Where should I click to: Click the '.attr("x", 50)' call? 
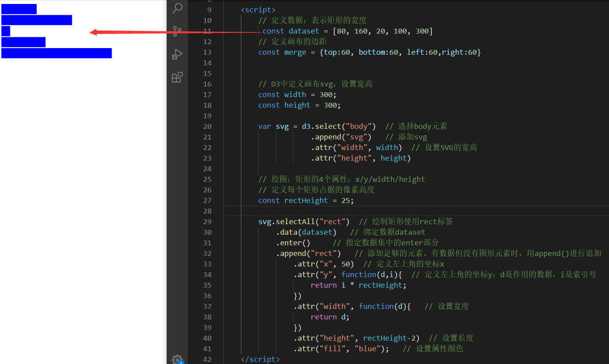click(324, 264)
